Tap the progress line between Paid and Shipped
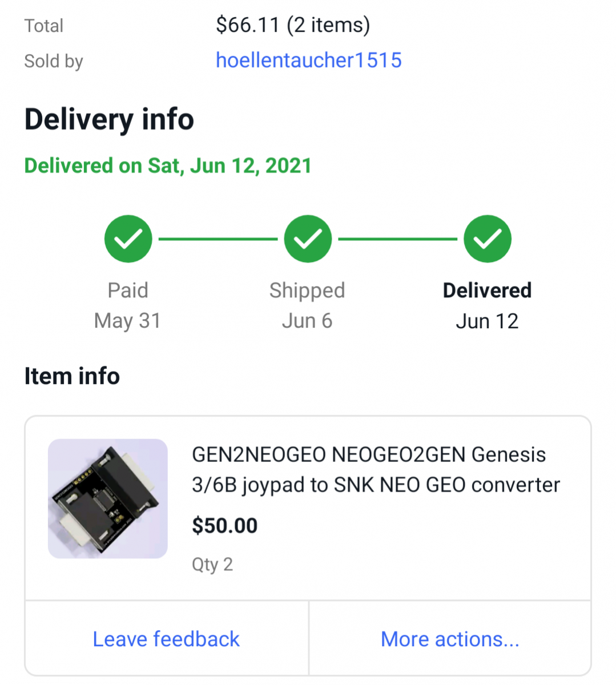This screenshot has height=685, width=616. click(x=218, y=239)
